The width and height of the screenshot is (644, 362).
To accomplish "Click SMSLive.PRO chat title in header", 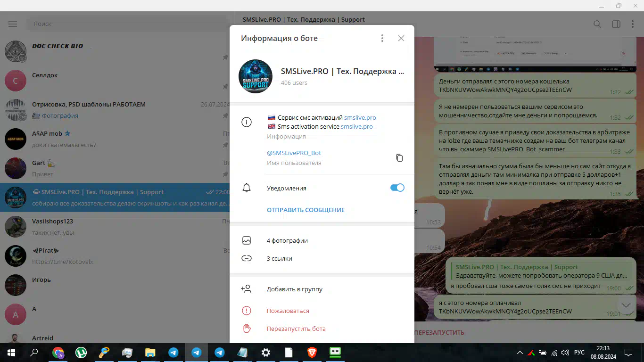I will click(304, 20).
